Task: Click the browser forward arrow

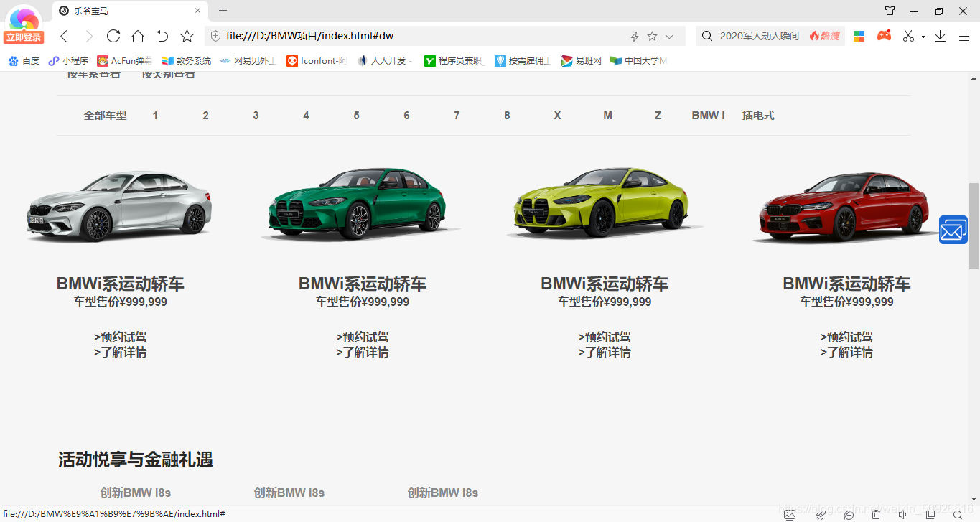Action: click(x=88, y=36)
